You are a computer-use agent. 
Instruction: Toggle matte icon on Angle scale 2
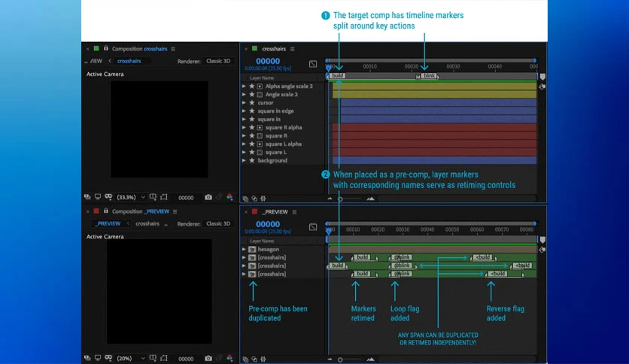(x=260, y=95)
